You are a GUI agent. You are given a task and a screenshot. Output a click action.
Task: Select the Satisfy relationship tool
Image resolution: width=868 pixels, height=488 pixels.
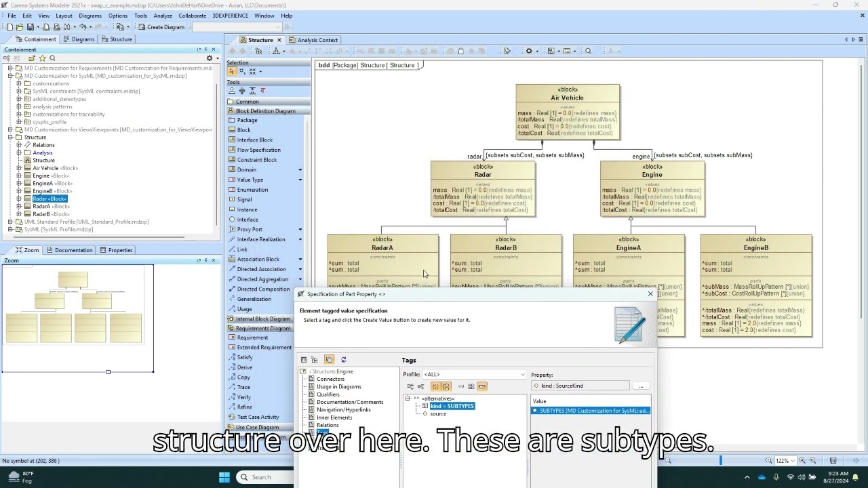click(245, 357)
